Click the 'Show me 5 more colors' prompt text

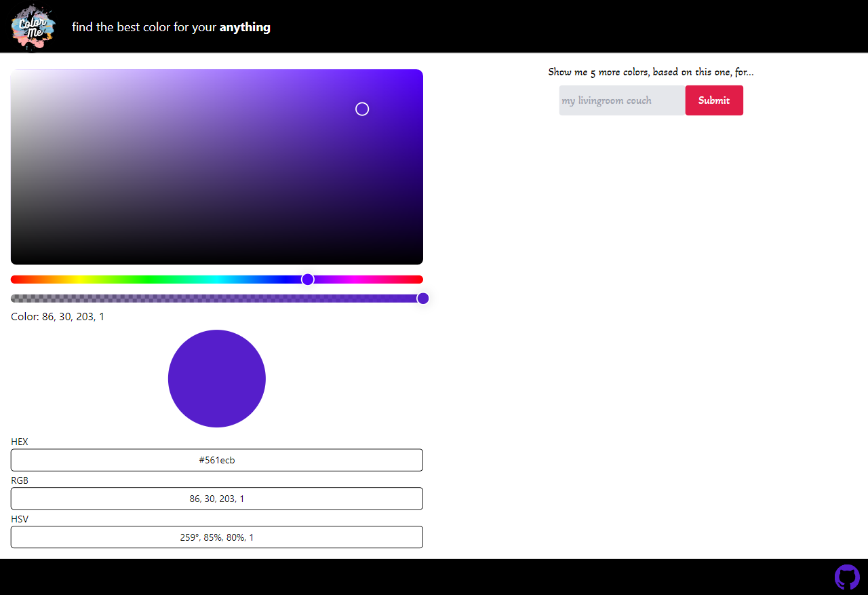(651, 72)
